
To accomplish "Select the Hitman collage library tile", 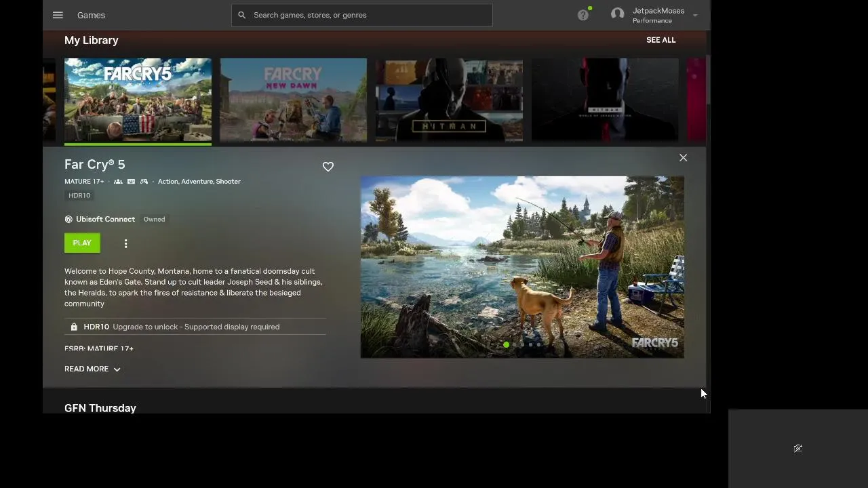I will [x=449, y=100].
